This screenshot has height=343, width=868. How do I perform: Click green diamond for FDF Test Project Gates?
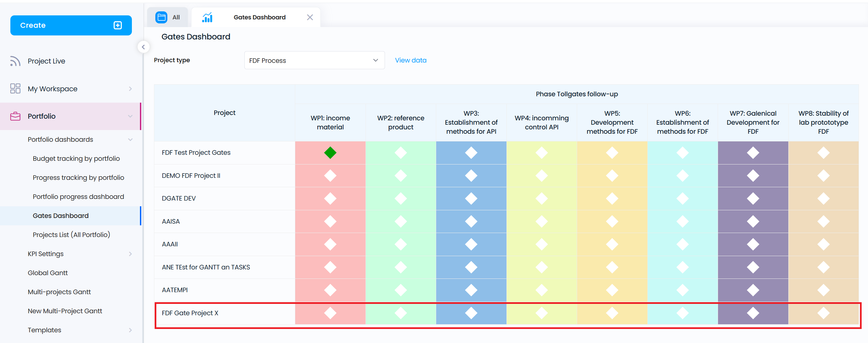point(330,152)
